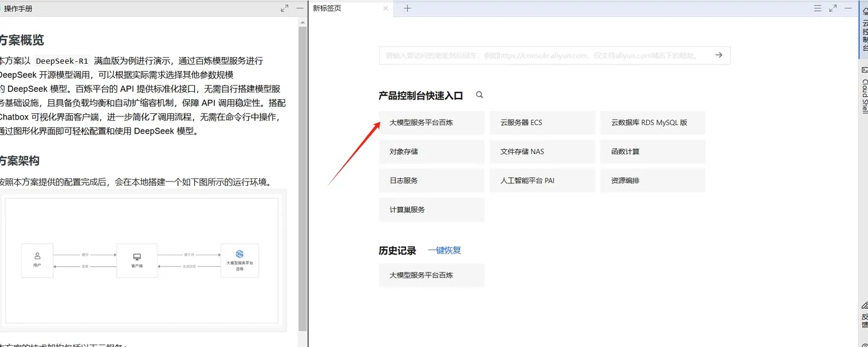
Task: Click the 操作手册 panel title
Action: tap(18, 9)
